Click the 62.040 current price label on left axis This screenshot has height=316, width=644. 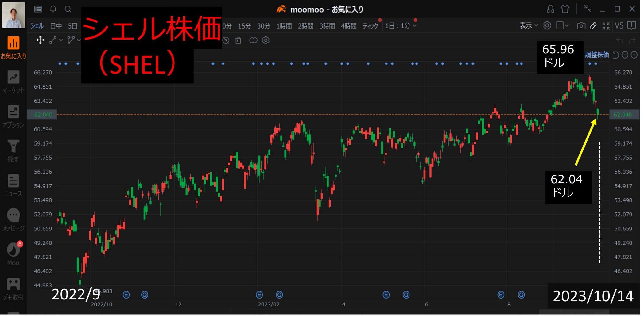click(42, 115)
